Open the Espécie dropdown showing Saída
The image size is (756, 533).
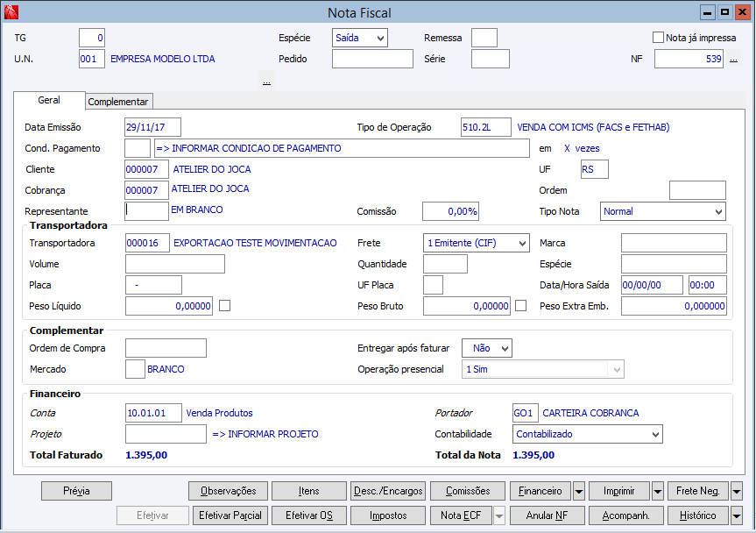click(x=360, y=38)
